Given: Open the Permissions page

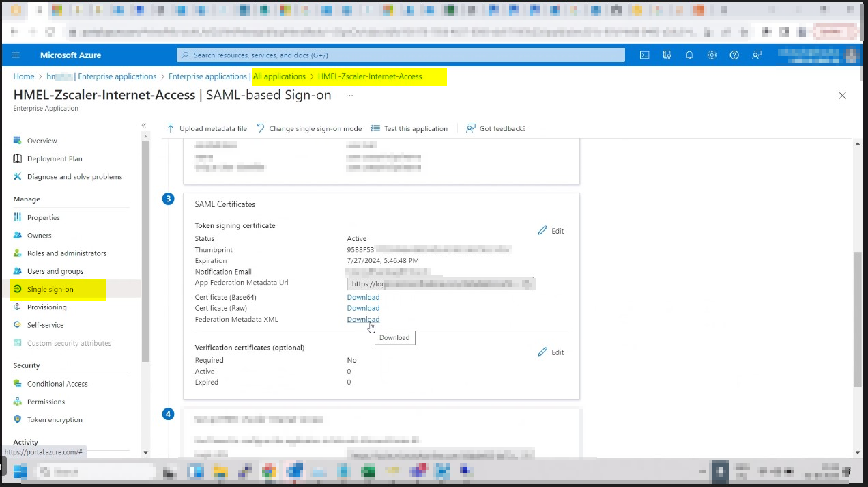Looking at the screenshot, I should (46, 402).
